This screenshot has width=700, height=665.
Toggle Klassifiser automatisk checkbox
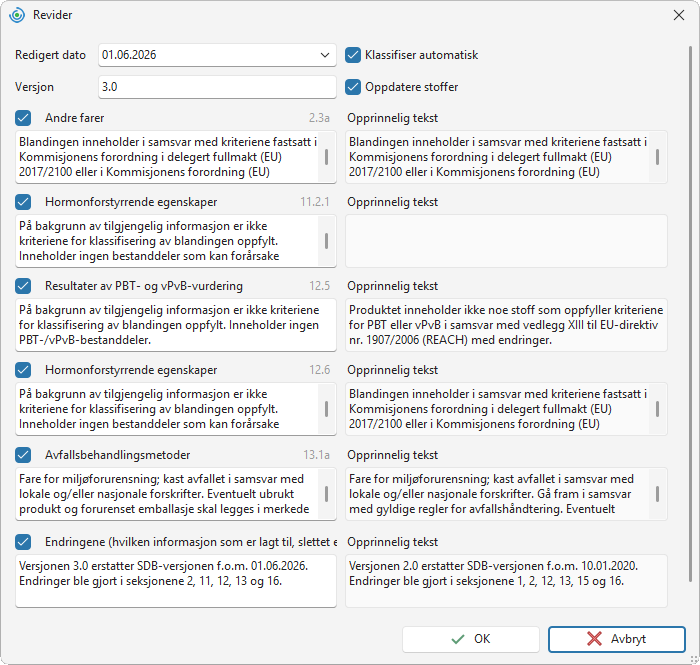click(x=353, y=55)
